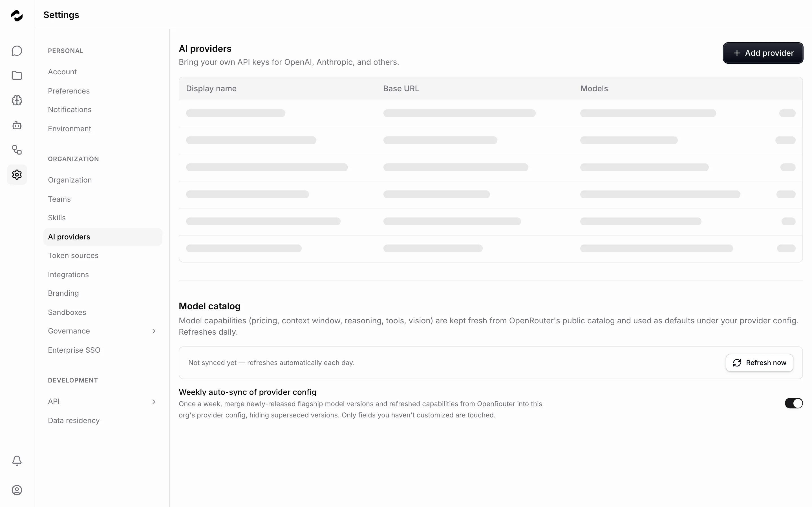Click the brain icon in left rail
The width and height of the screenshot is (812, 507).
click(17, 100)
